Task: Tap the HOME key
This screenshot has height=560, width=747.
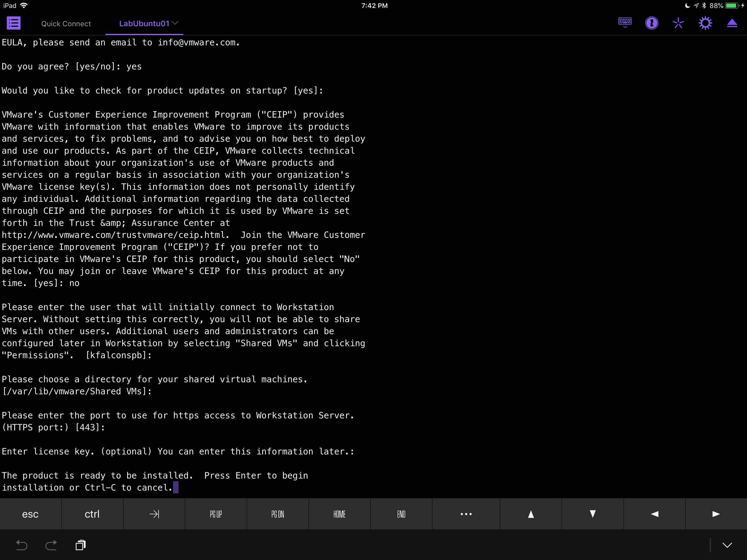Action: [x=339, y=514]
